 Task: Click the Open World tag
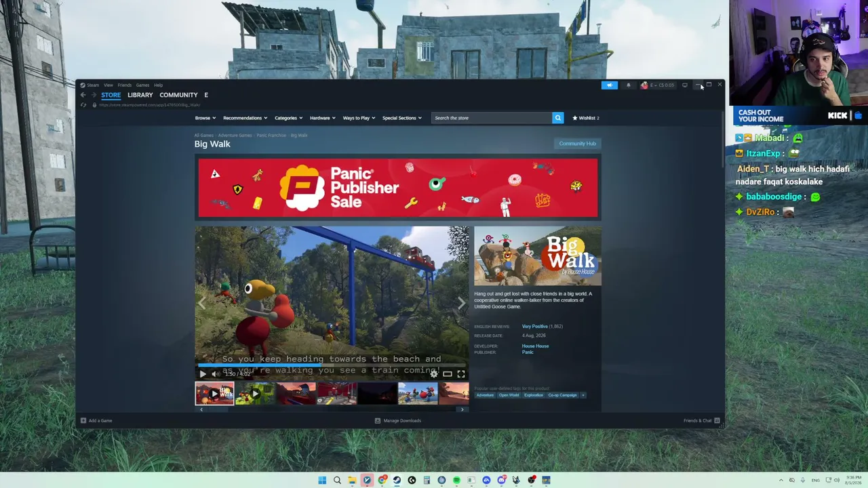click(x=509, y=395)
